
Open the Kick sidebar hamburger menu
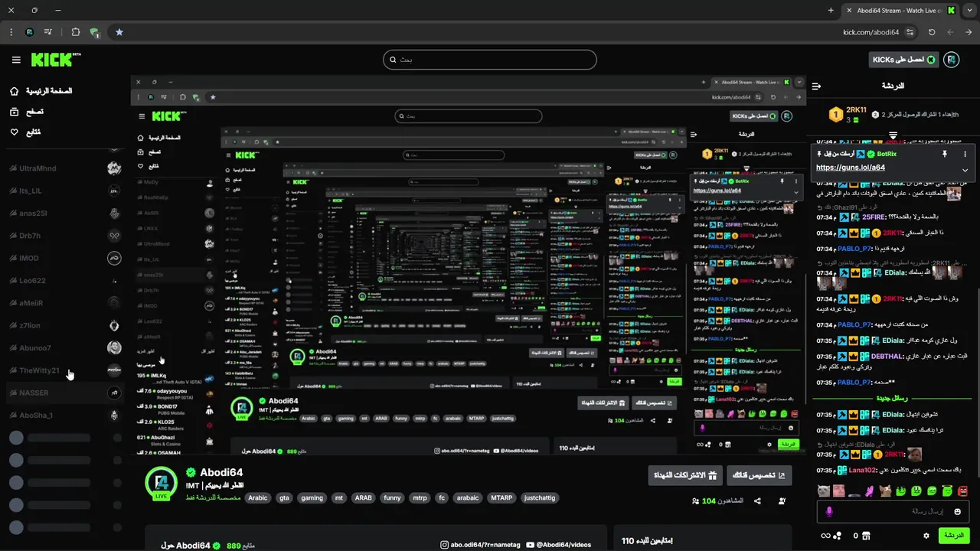tap(16, 60)
